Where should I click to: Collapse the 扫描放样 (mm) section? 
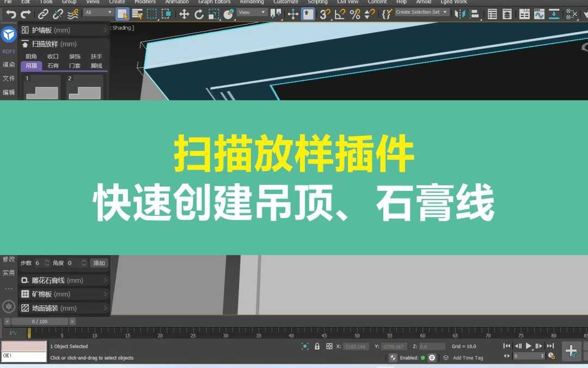(x=64, y=44)
